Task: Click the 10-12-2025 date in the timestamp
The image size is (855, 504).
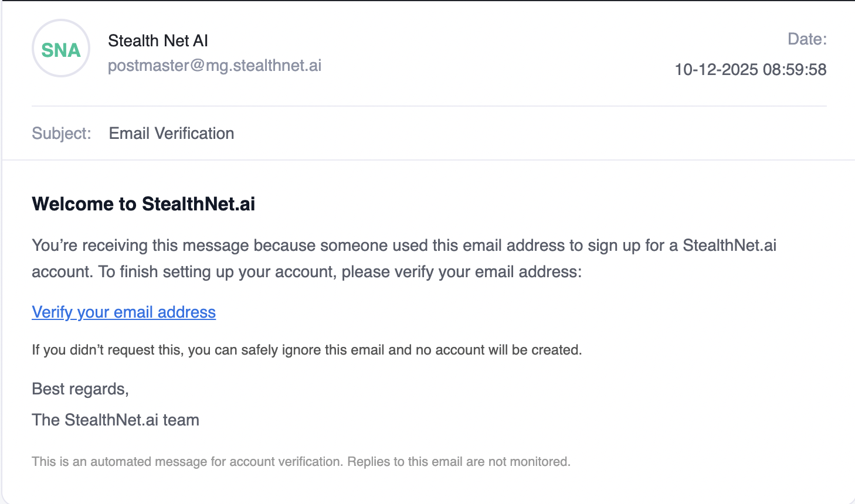Action: pos(716,70)
